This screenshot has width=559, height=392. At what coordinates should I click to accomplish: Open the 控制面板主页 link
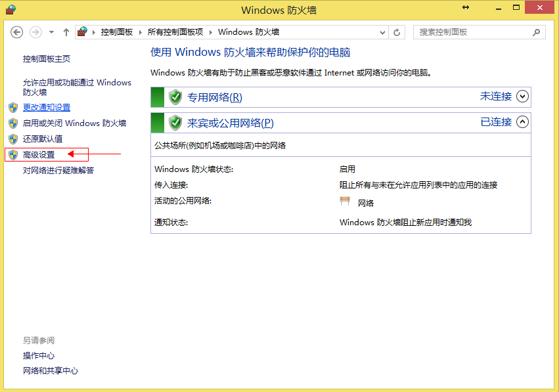coord(47,59)
